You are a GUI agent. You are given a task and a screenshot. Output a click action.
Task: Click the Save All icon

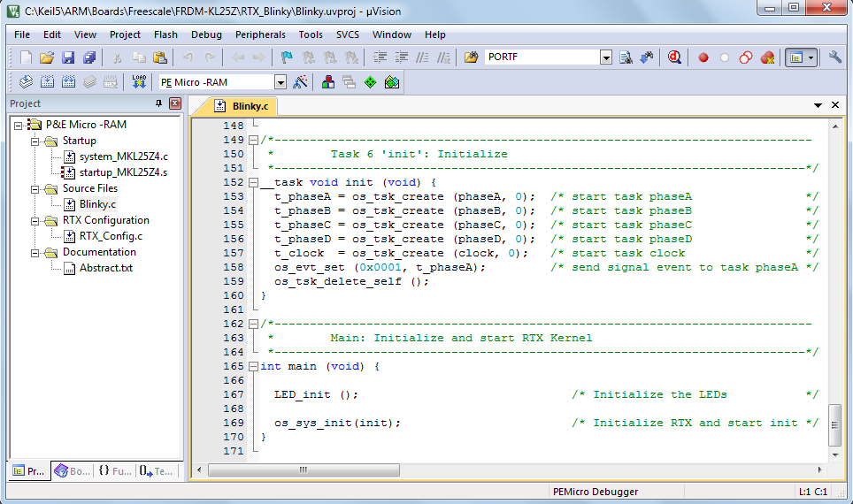tap(89, 57)
